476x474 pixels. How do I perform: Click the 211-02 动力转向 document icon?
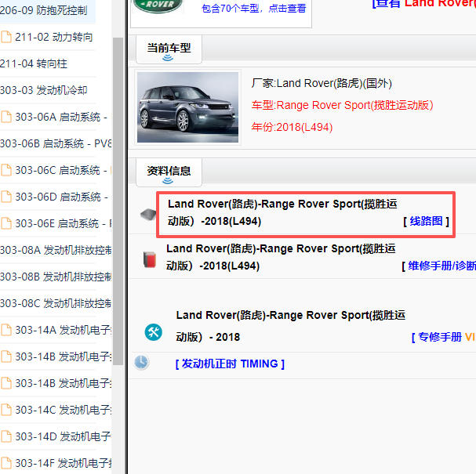click(6, 37)
